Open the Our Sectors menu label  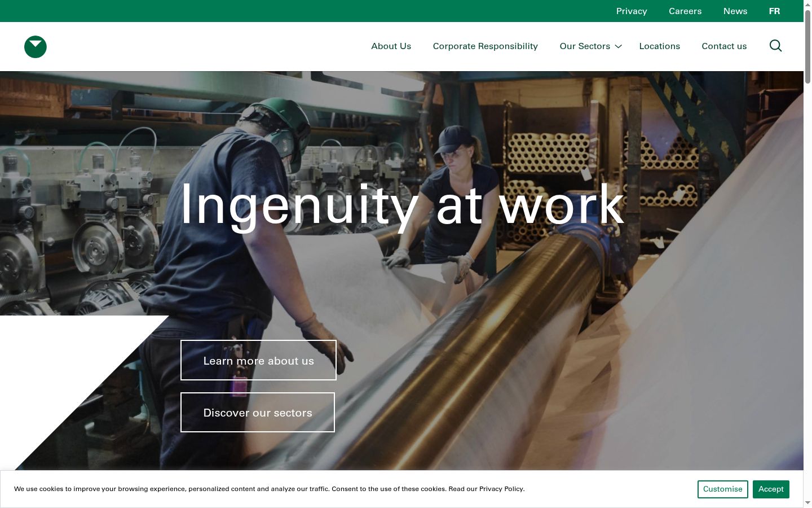(x=585, y=46)
